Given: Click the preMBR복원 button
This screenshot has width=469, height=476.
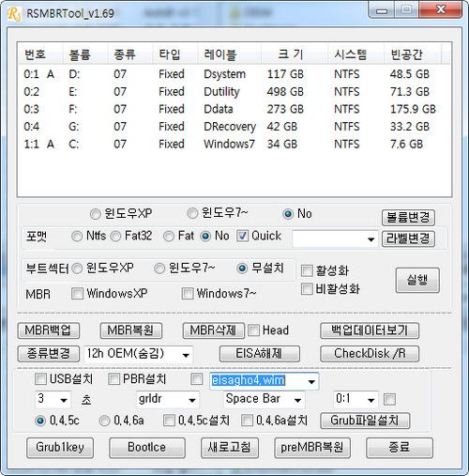Looking at the screenshot, I should 312,448.
